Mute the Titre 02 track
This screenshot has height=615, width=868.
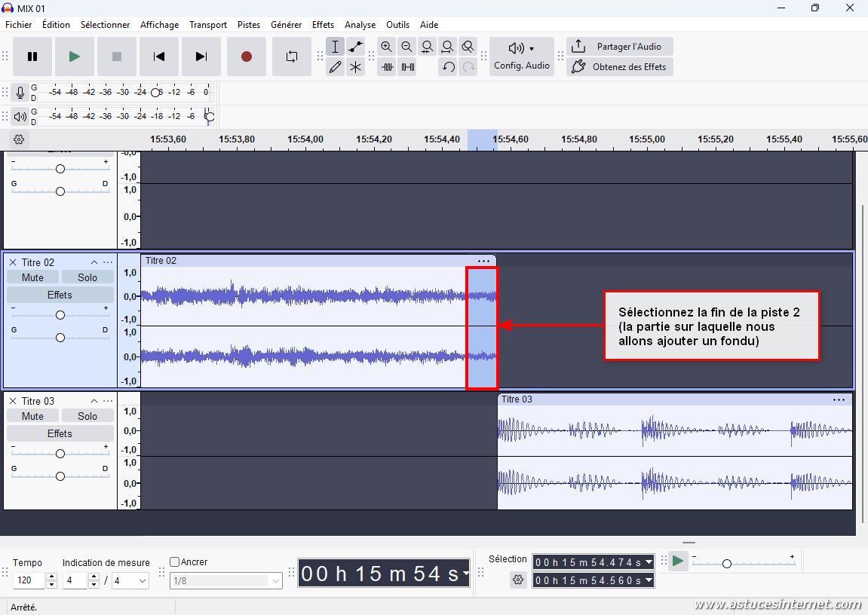[32, 277]
